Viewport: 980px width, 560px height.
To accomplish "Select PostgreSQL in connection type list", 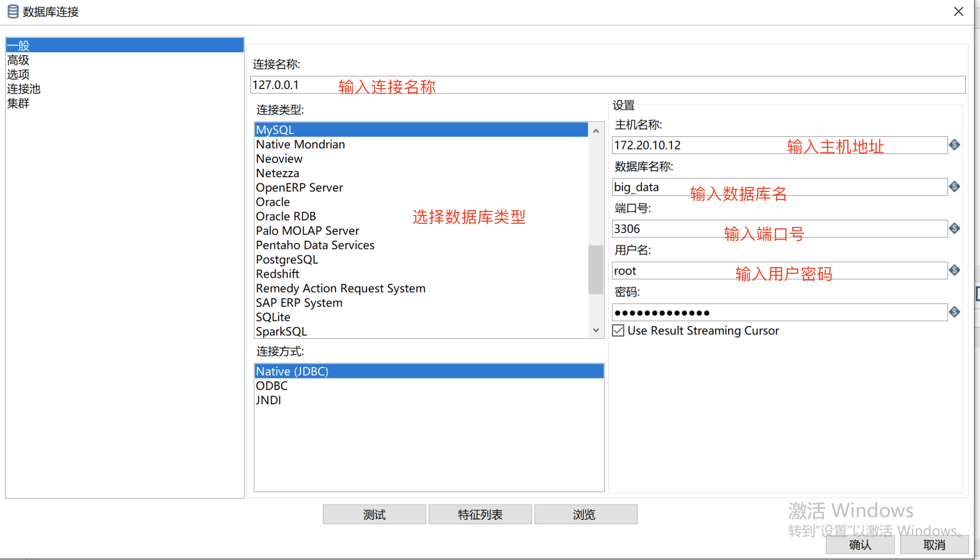I will pyautogui.click(x=287, y=260).
